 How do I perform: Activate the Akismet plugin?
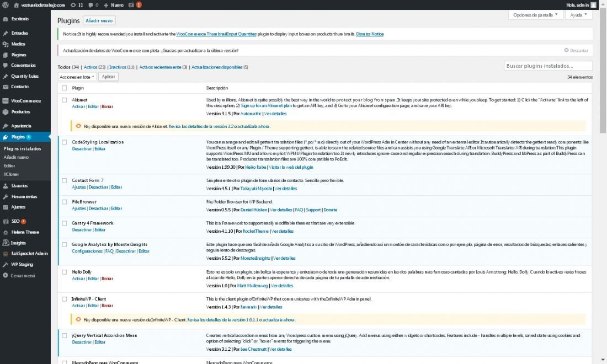pyautogui.click(x=78, y=106)
